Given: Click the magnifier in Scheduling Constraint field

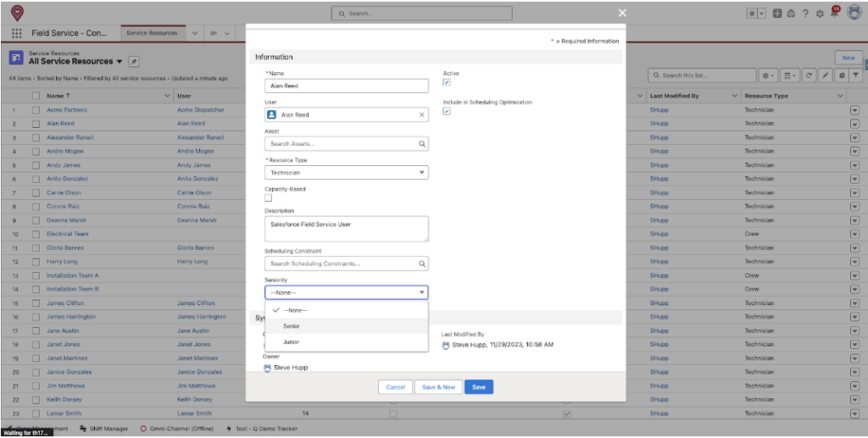Looking at the screenshot, I should [x=422, y=263].
